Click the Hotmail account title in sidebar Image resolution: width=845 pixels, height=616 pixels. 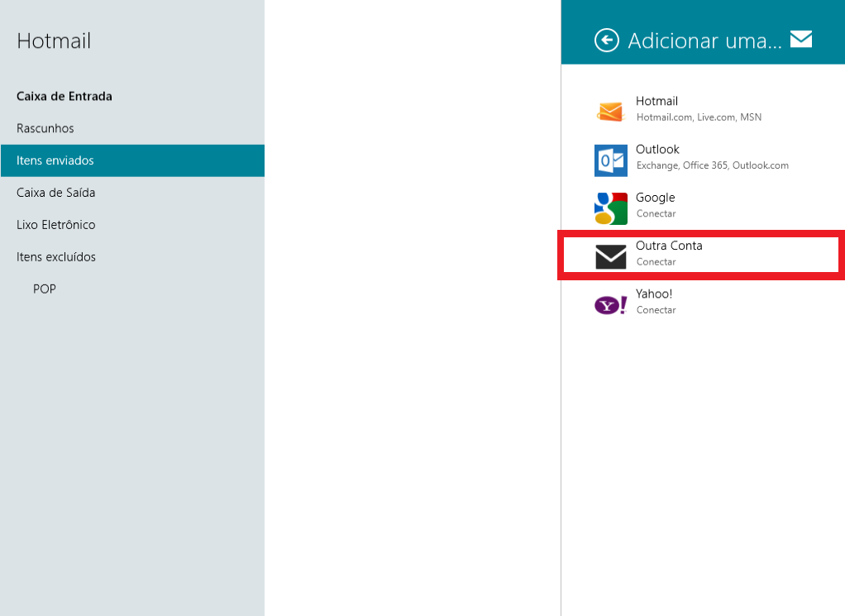coord(54,41)
